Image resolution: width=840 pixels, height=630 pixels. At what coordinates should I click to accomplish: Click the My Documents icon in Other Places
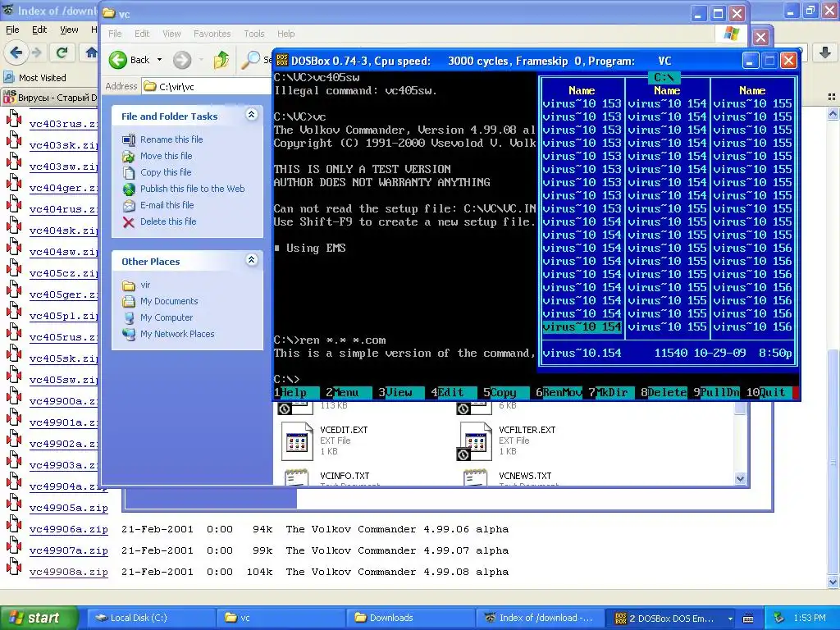click(129, 302)
